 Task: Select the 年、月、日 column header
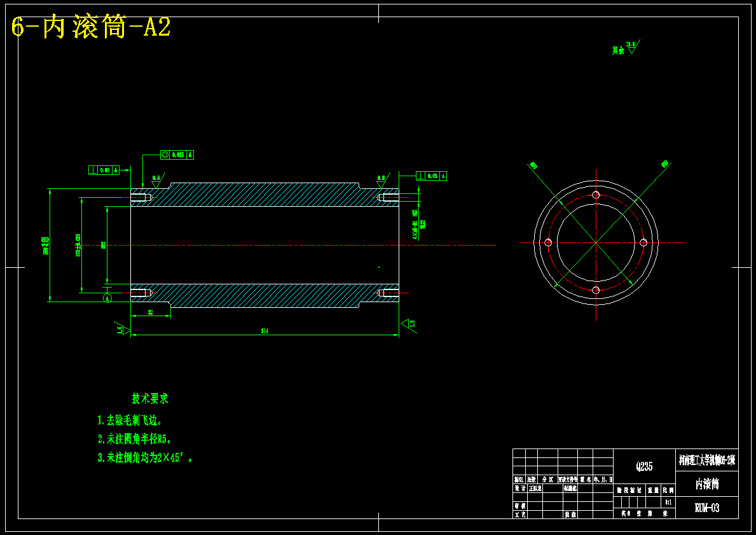[x=603, y=480]
